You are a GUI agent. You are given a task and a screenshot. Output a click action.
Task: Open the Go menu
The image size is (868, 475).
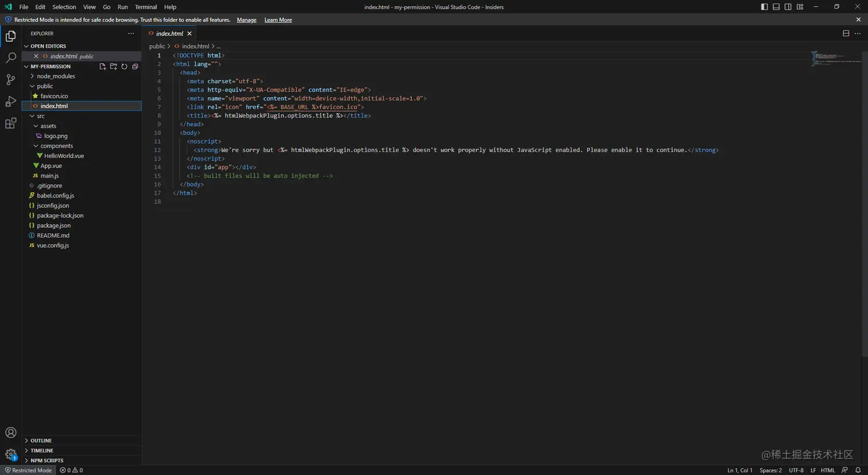coord(107,7)
